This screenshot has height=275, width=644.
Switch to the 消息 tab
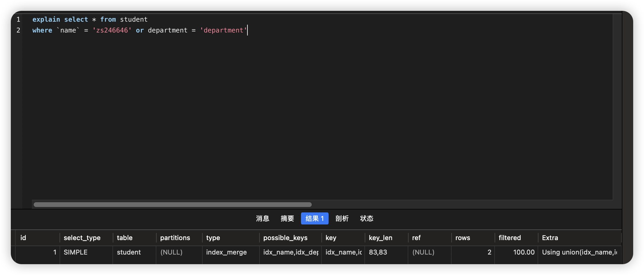262,218
